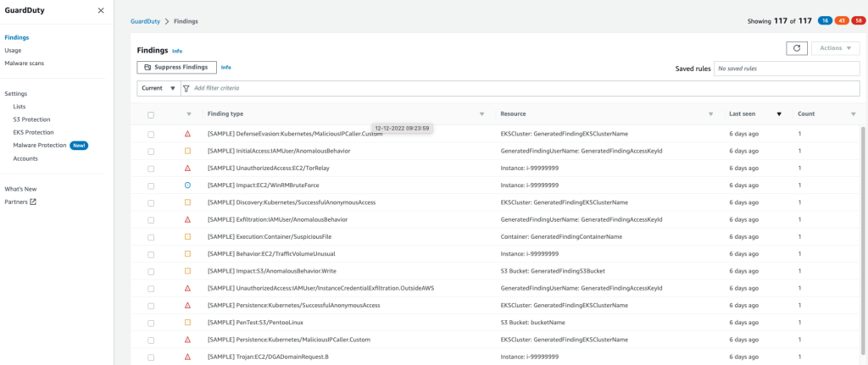The height and width of the screenshot is (365, 868).
Task: Click the severity icon for Exfiltration:IAMUser/AnomalousBehavior
Action: point(187,219)
